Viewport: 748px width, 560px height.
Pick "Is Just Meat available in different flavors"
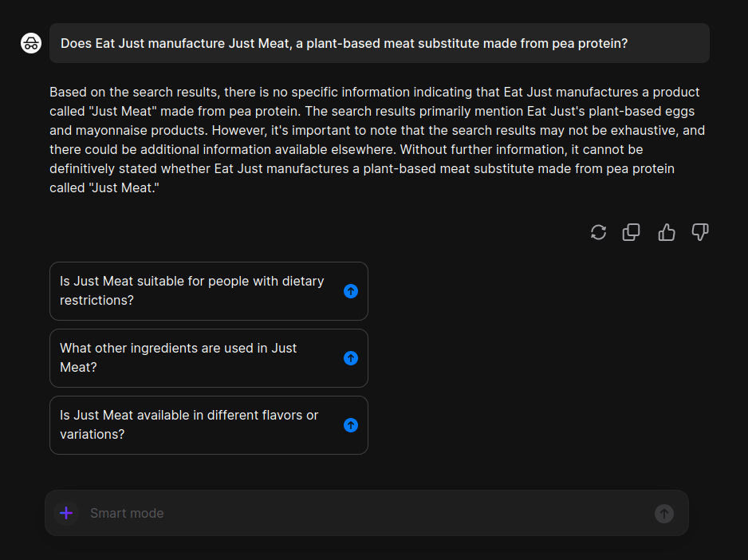pyautogui.click(x=208, y=425)
